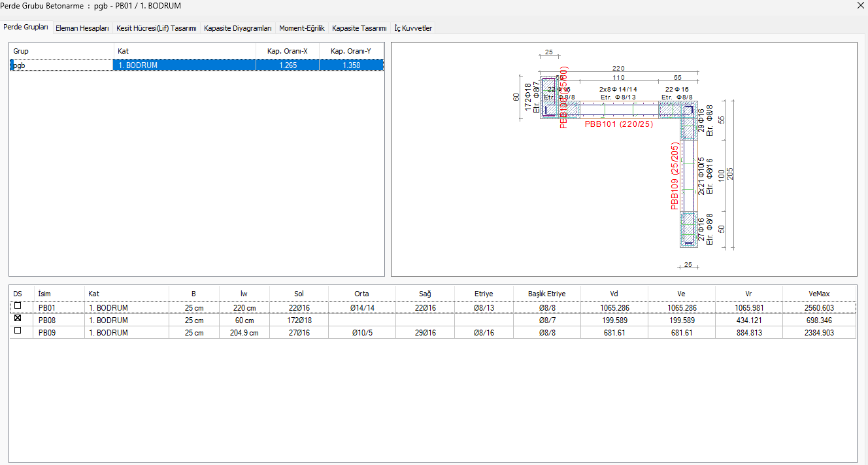This screenshot has height=465, width=868.
Task: Select the PB09 name cell
Action: pyautogui.click(x=59, y=333)
